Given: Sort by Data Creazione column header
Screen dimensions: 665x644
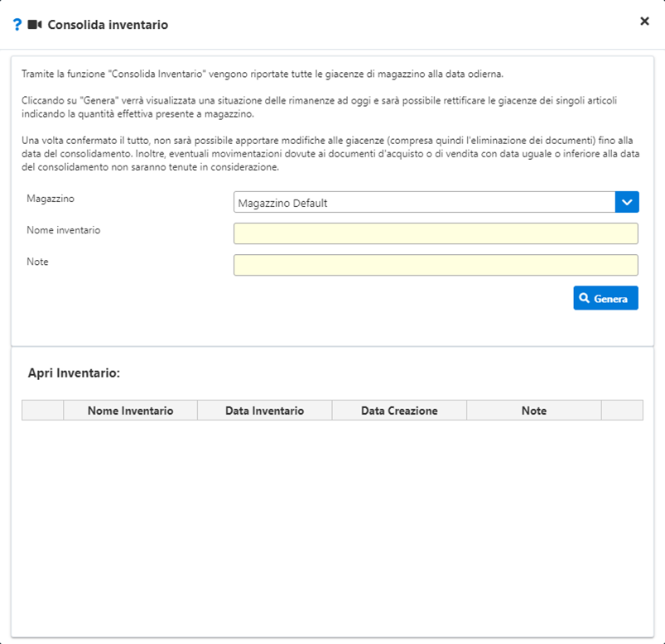Looking at the screenshot, I should click(399, 411).
